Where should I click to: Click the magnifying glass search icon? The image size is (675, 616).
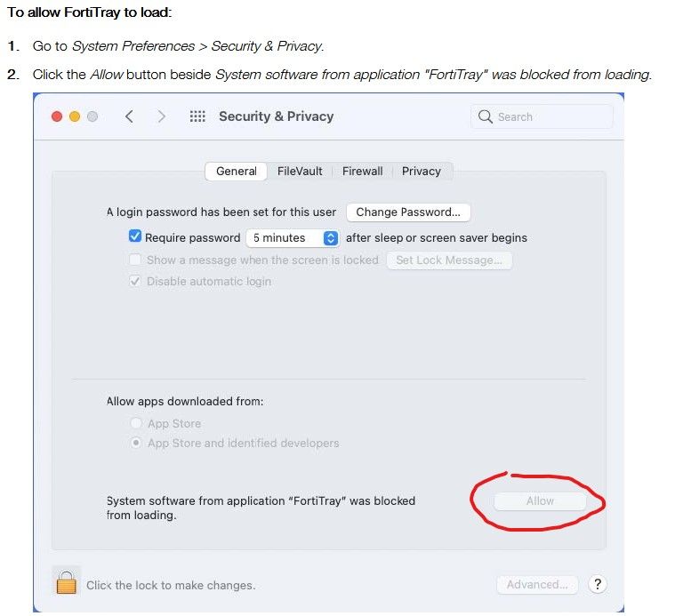tap(486, 116)
